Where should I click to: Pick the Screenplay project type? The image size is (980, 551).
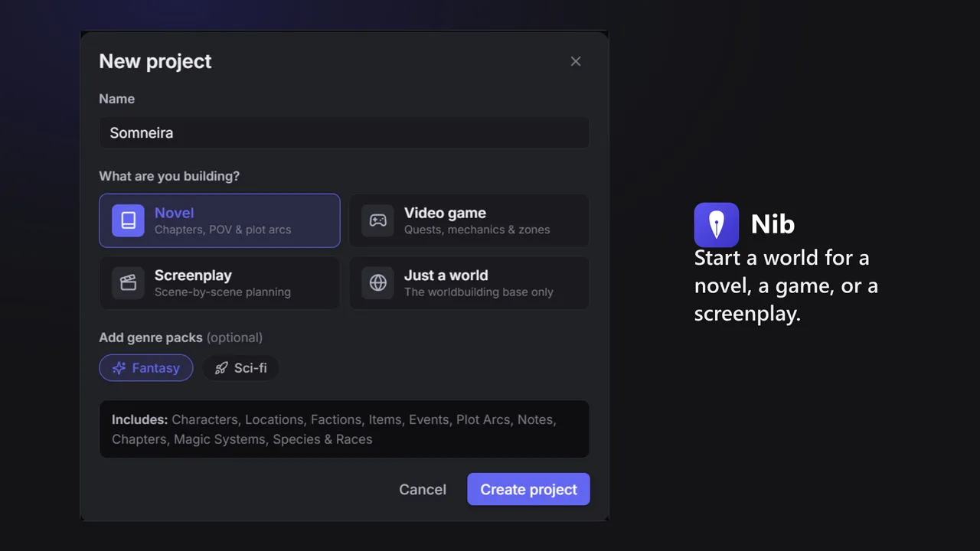tap(220, 283)
